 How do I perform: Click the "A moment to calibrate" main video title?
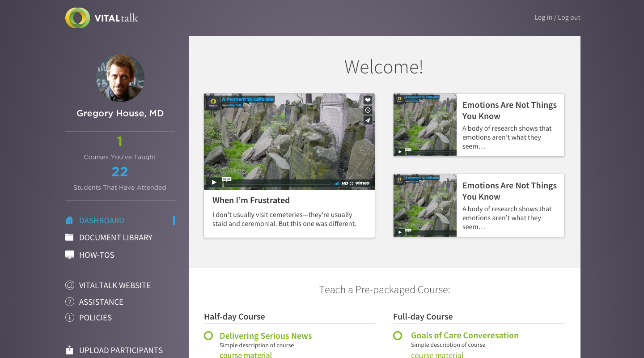coord(248,99)
